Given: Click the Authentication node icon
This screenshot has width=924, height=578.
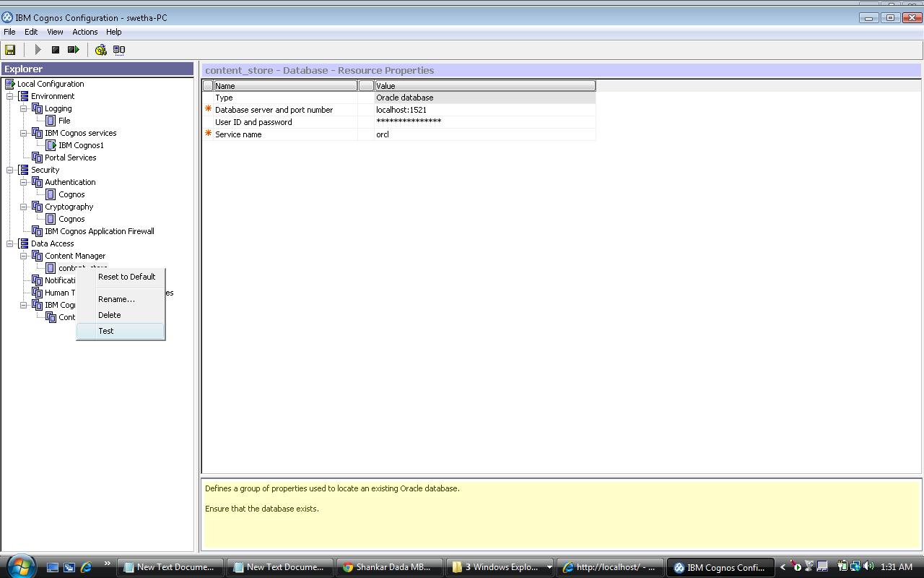Looking at the screenshot, I should click(x=37, y=182).
